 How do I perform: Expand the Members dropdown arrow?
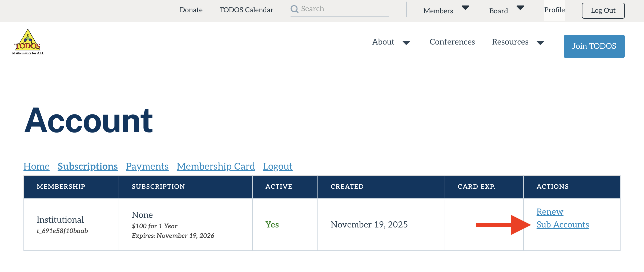click(x=465, y=8)
